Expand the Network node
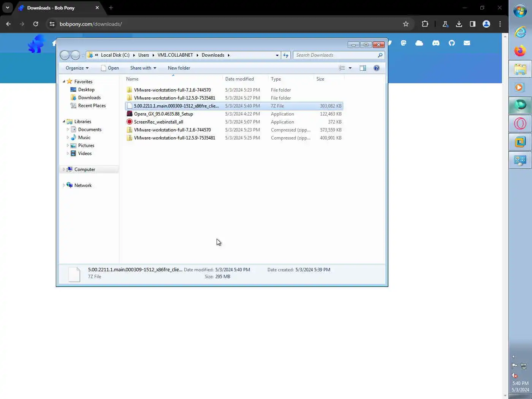This screenshot has height=399, width=532. 63,185
